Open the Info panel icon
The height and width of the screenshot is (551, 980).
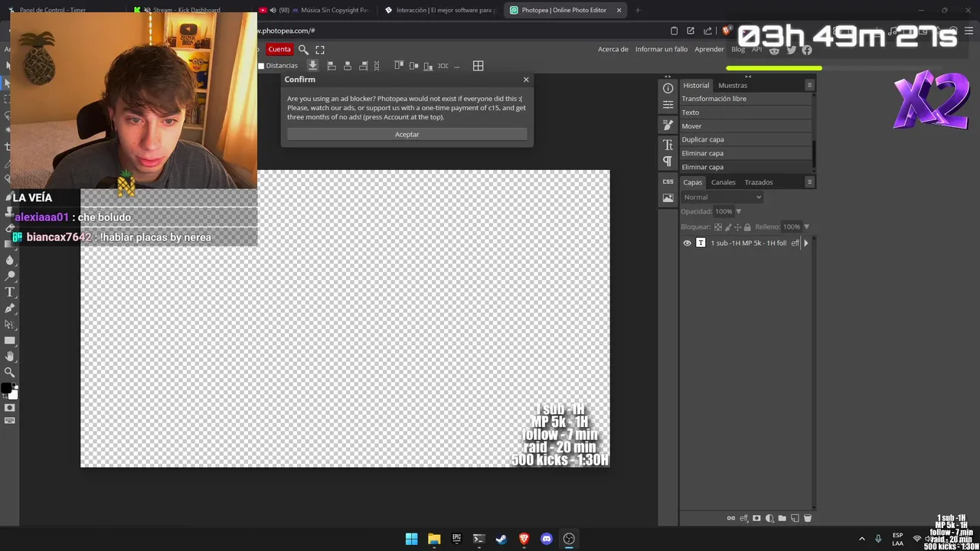tap(668, 88)
